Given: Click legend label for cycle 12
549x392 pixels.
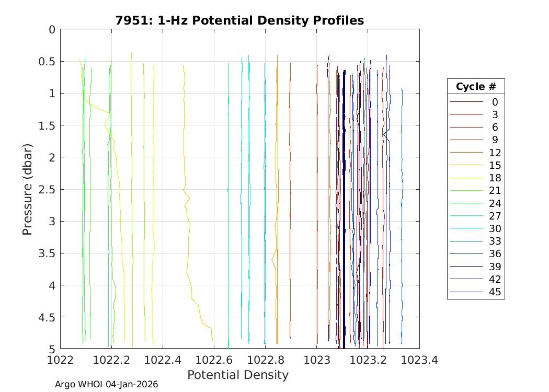Looking at the screenshot, I should [x=495, y=153].
